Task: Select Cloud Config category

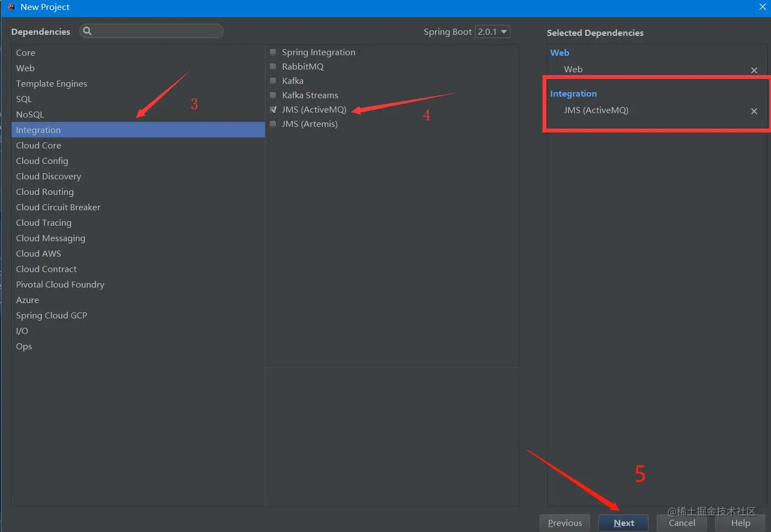Action: pyautogui.click(x=138, y=161)
